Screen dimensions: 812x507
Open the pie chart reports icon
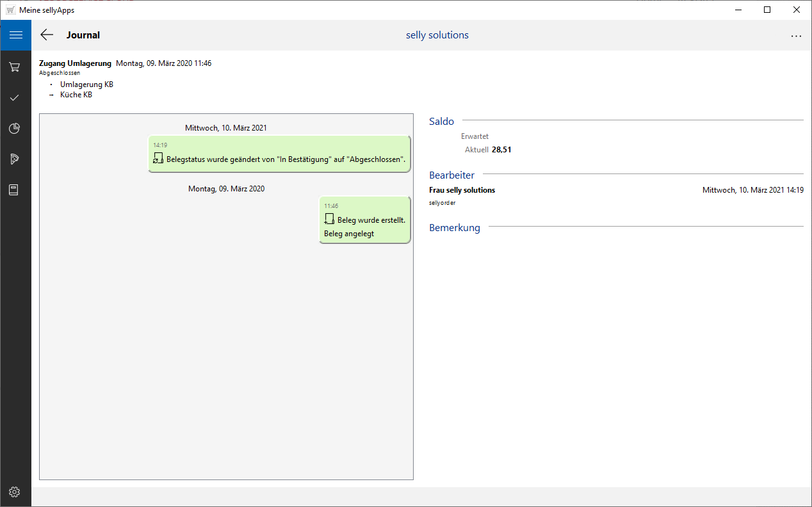15,129
